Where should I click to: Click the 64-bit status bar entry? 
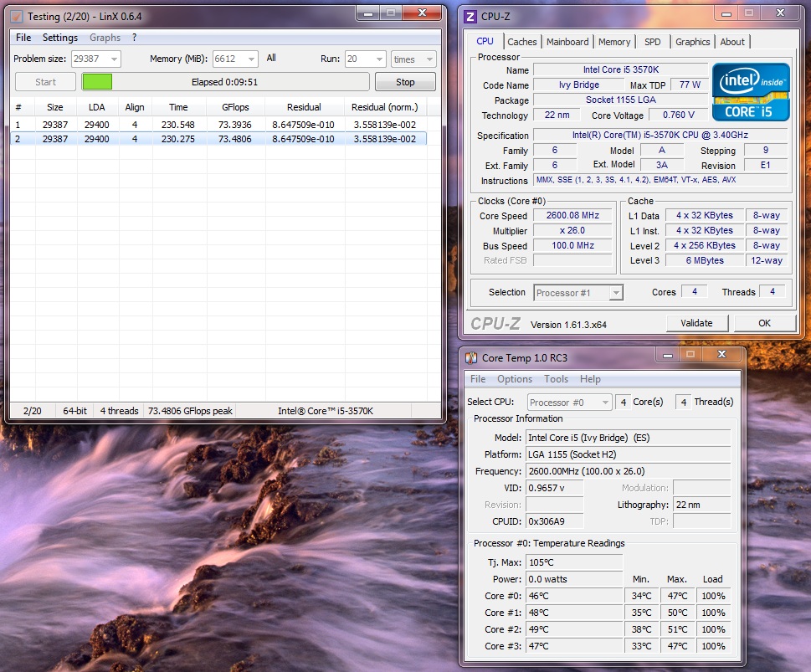click(75, 411)
